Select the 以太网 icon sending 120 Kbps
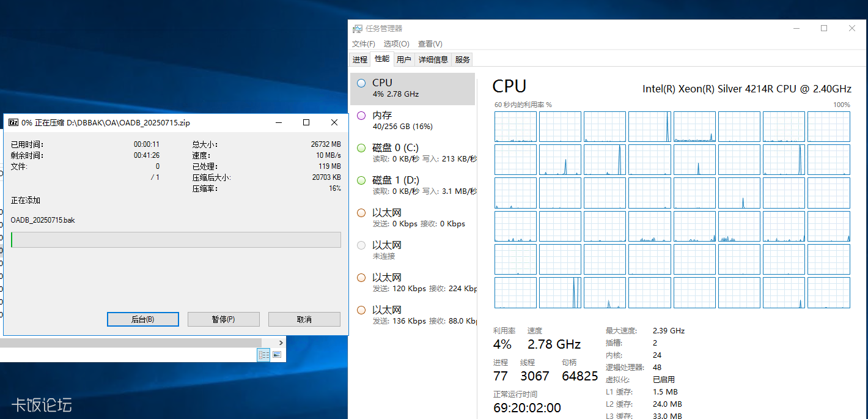868x419 pixels. pos(361,278)
